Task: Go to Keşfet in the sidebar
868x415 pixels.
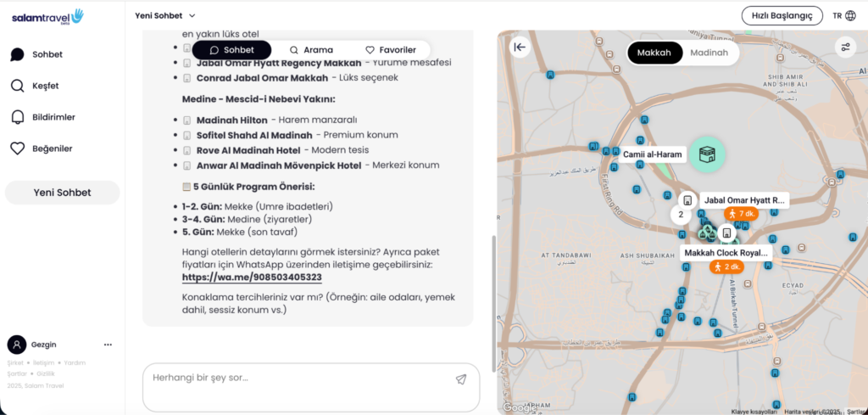Action: tap(45, 86)
